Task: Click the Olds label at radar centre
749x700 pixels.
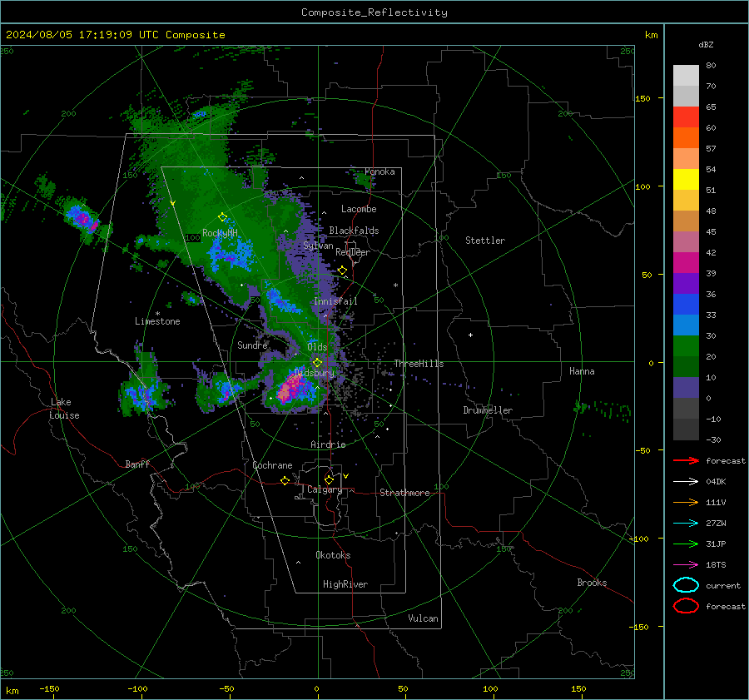Action: click(317, 347)
